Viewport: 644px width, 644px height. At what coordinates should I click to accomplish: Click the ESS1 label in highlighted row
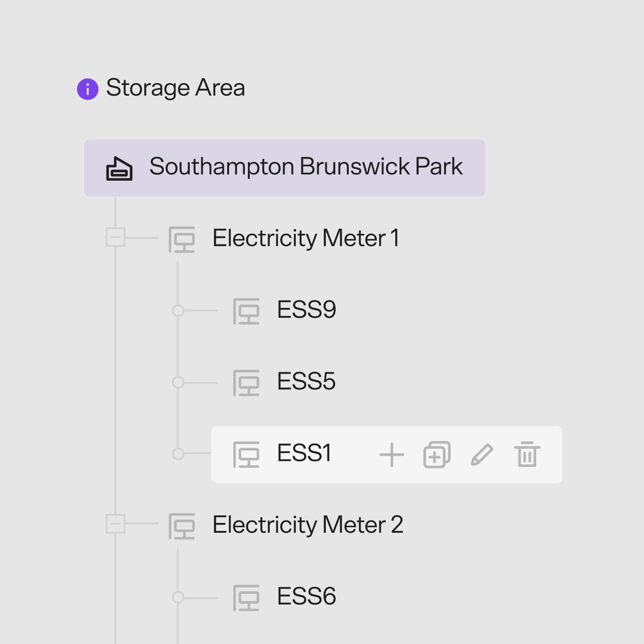[x=304, y=453]
